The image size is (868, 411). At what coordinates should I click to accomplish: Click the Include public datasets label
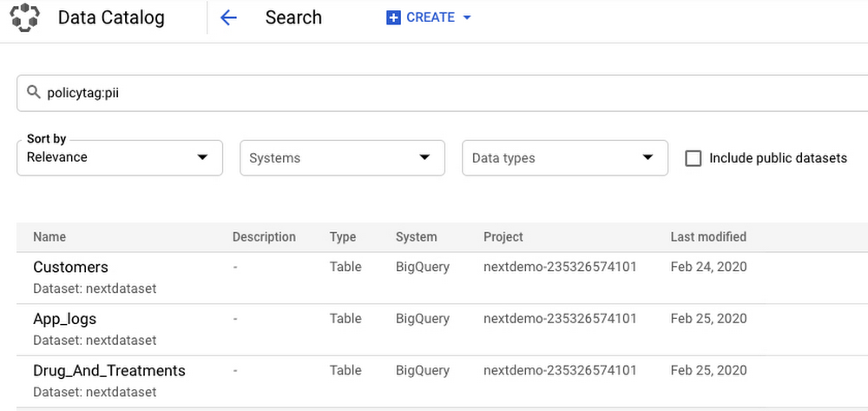coord(779,158)
